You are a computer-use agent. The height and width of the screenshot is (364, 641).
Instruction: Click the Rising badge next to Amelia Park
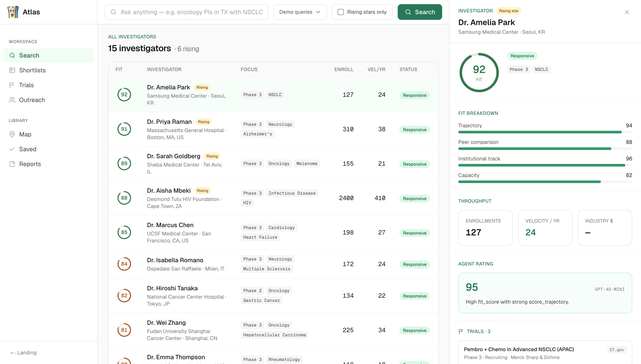(x=202, y=87)
